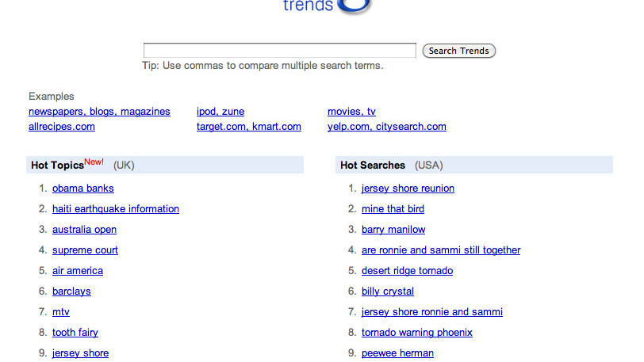Open the obama banks hot topic
Image resolution: width=644 pixels, height=362 pixels.
[x=83, y=189]
